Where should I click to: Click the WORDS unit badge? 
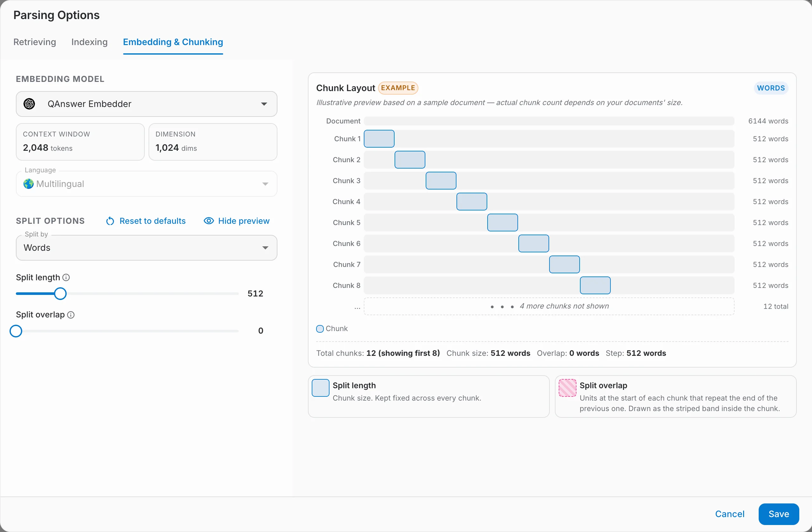(771, 88)
